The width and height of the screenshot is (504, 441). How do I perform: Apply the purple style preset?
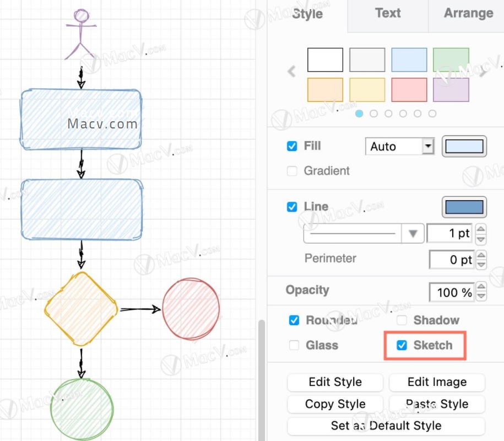point(451,90)
